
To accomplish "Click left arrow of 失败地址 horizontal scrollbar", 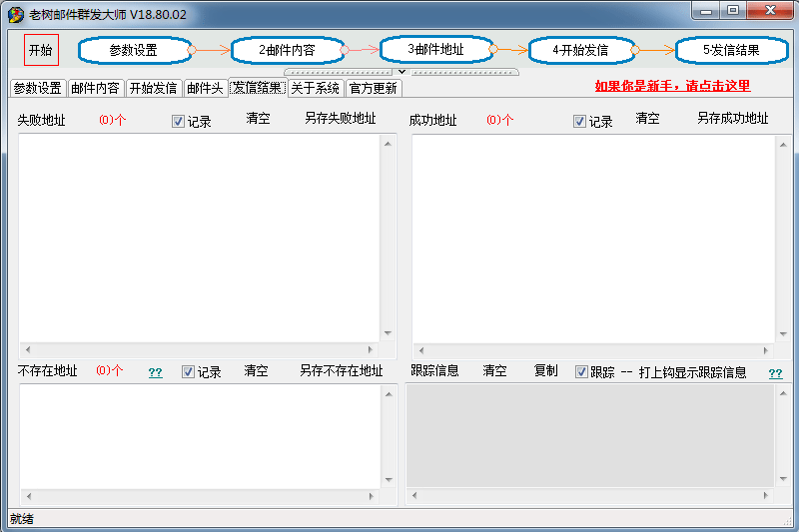I will tap(28, 349).
